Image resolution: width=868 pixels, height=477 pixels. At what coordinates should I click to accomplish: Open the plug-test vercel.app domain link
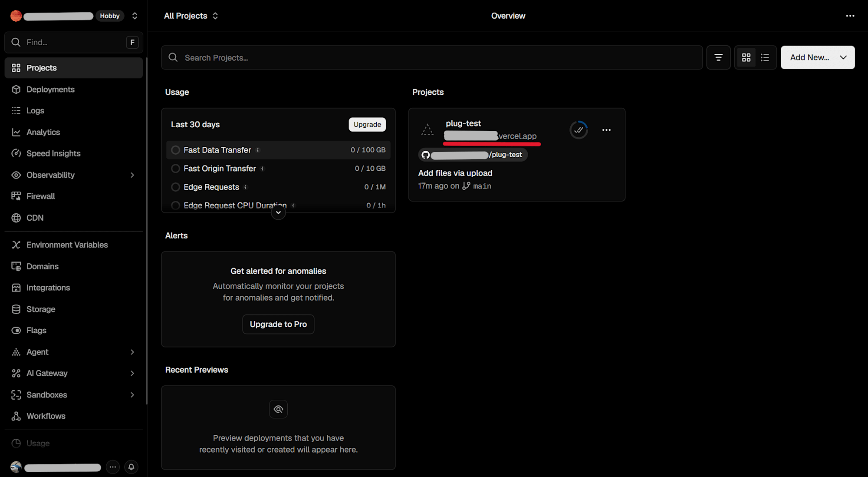tap(490, 136)
